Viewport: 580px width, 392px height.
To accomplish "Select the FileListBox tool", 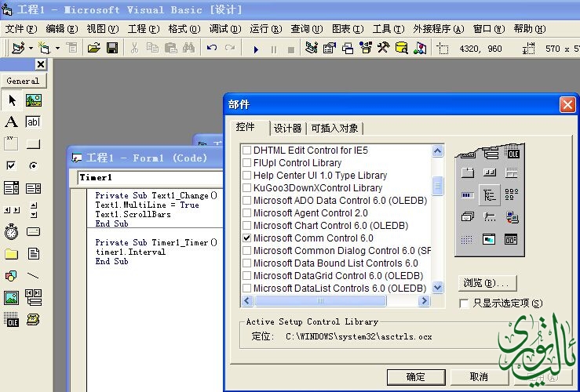I will point(34,254).
